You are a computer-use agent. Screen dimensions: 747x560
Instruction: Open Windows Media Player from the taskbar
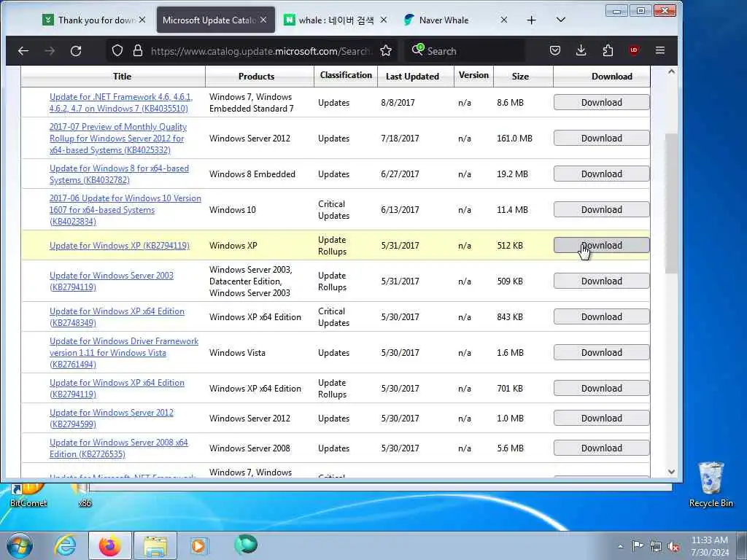coord(199,545)
